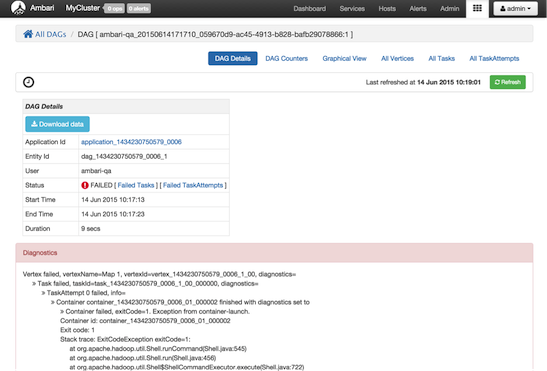Open the Dashboard menu
The width and height of the screenshot is (547, 371).
click(x=309, y=9)
